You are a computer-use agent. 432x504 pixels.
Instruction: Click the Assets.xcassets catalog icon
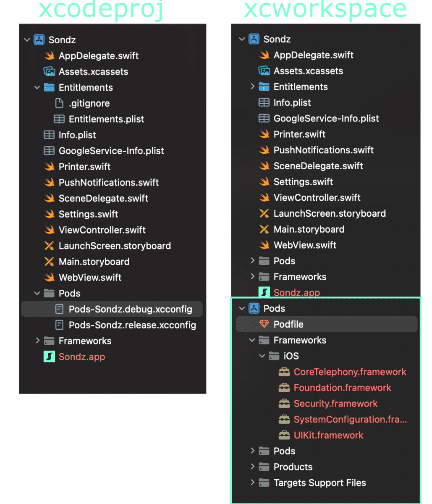click(49, 71)
